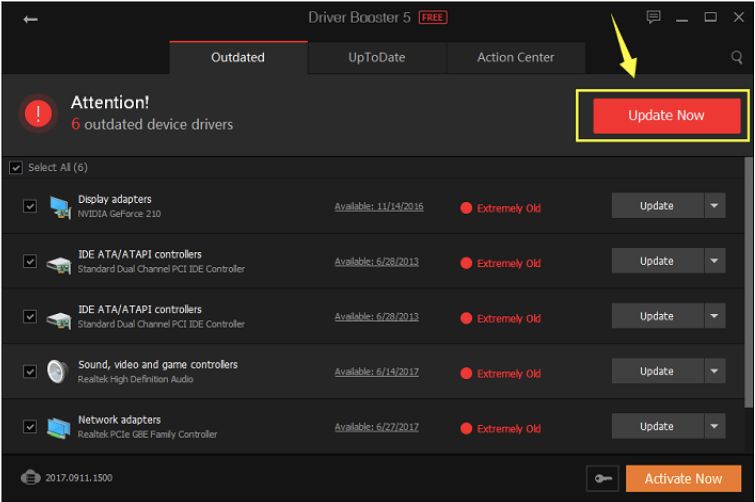Click the database version icon
This screenshot has height=502, width=755.
pyautogui.click(x=30, y=477)
